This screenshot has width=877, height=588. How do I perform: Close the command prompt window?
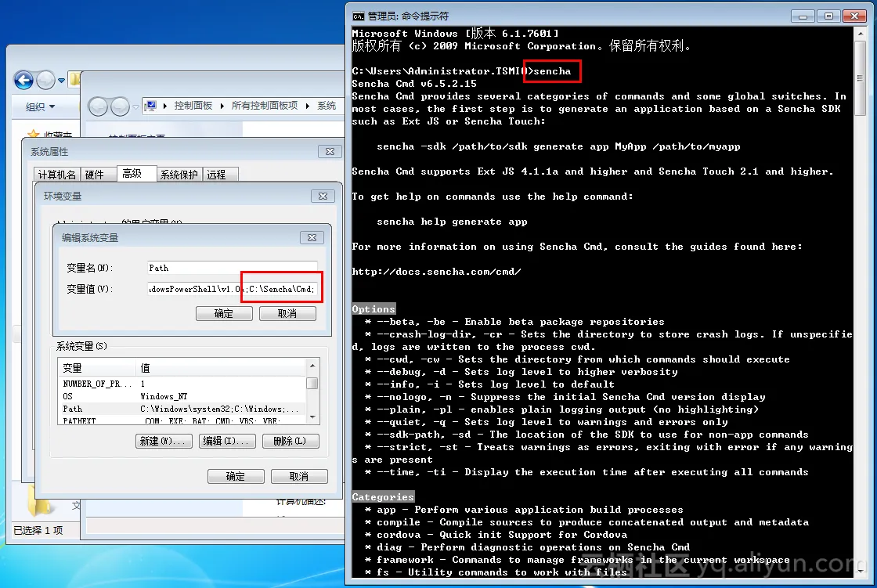coord(854,16)
